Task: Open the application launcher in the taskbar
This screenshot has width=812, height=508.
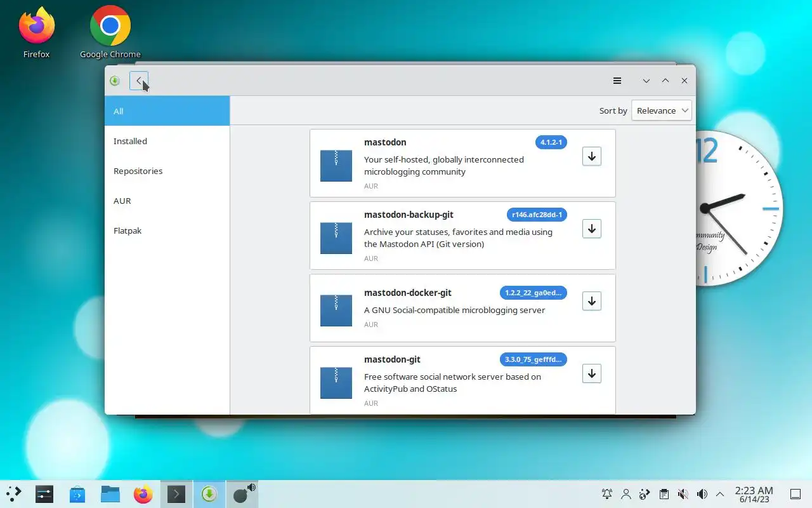Action: tap(14, 494)
